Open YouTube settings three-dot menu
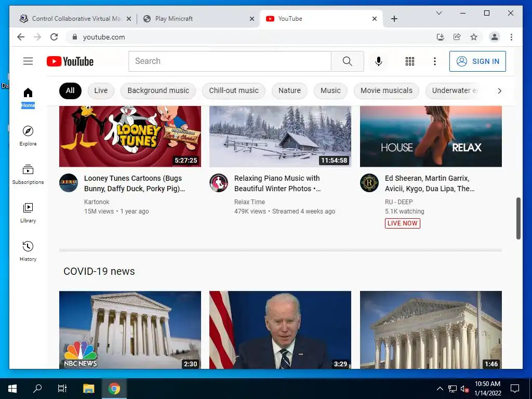Image resolution: width=532 pixels, height=399 pixels. coord(435,61)
